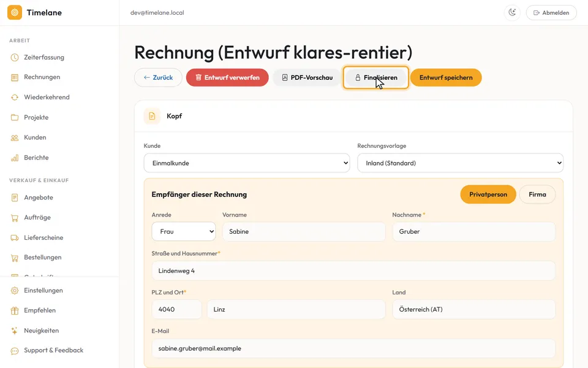
Task: Click the Rechnungen sidebar icon
Action: click(15, 77)
